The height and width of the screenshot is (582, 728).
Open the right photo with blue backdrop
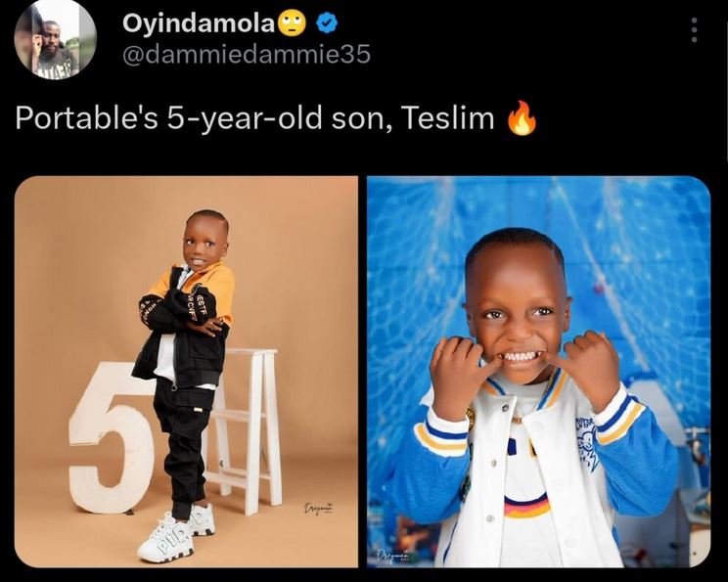(538, 372)
